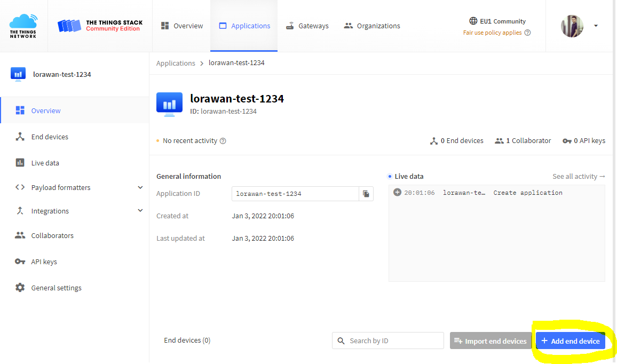Click the blue lorawan-test-1234 application icon in the sidebar header

click(x=18, y=74)
